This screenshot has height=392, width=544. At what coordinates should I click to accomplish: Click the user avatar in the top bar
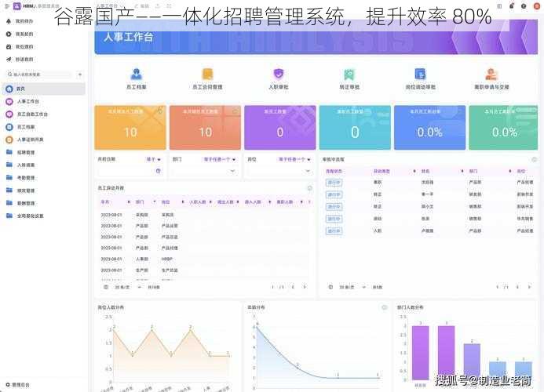coord(536,6)
